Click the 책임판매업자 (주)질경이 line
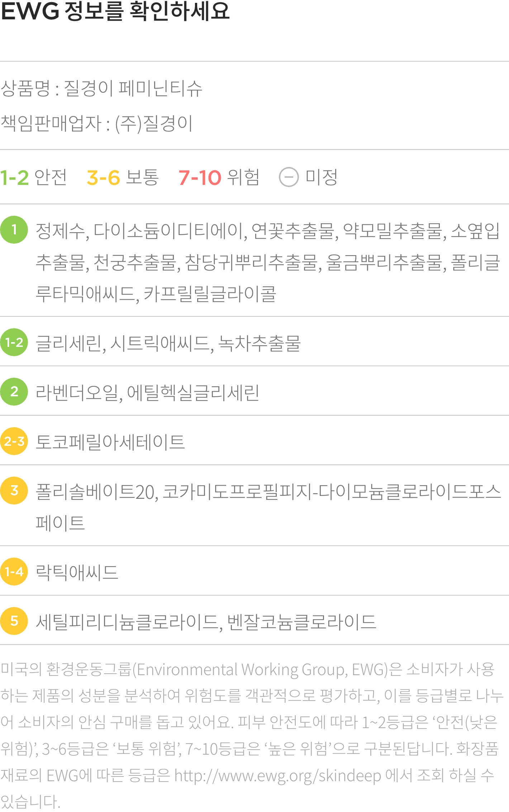This screenshot has width=509, height=812. [x=97, y=123]
